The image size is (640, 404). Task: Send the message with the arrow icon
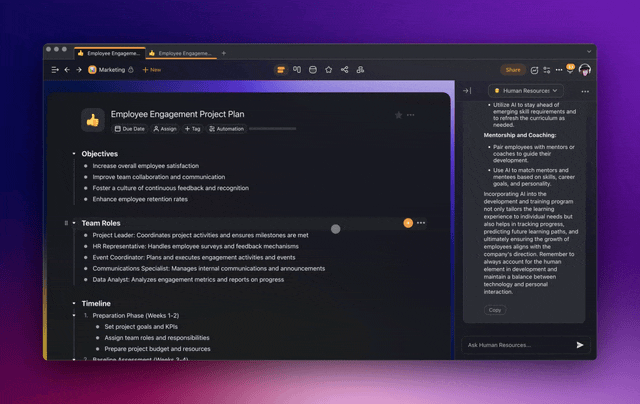pyautogui.click(x=579, y=344)
